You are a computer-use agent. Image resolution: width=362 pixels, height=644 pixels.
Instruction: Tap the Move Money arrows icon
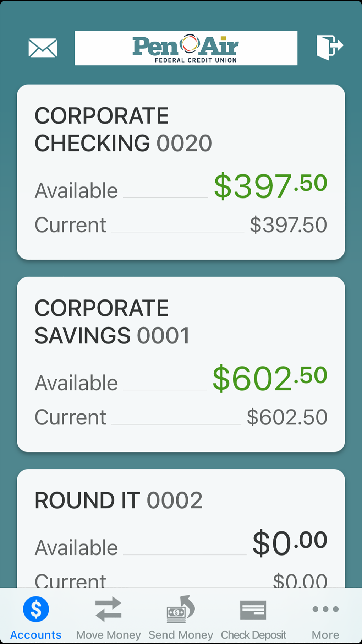pyautogui.click(x=108, y=609)
